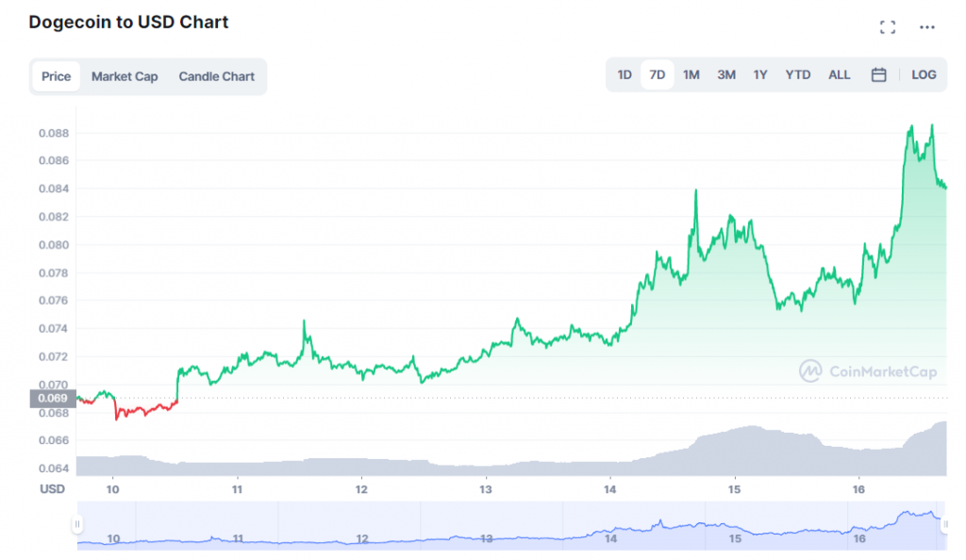Click the CoinMarketCap watermark logo
Viewport: 966px width, 560px height.
pyautogui.click(x=811, y=371)
